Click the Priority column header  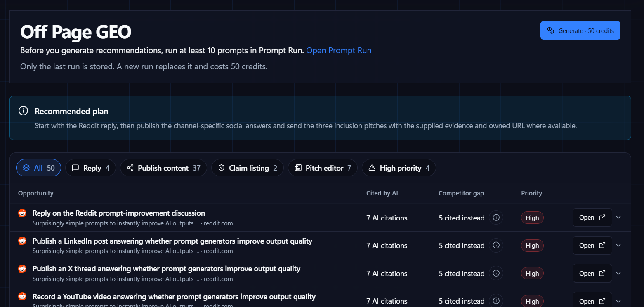pyautogui.click(x=532, y=193)
